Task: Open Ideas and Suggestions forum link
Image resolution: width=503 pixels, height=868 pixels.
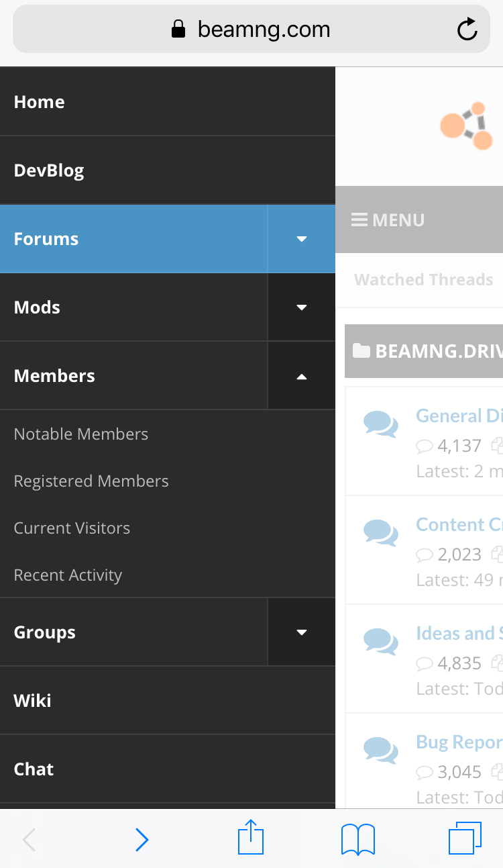Action: 459,633
